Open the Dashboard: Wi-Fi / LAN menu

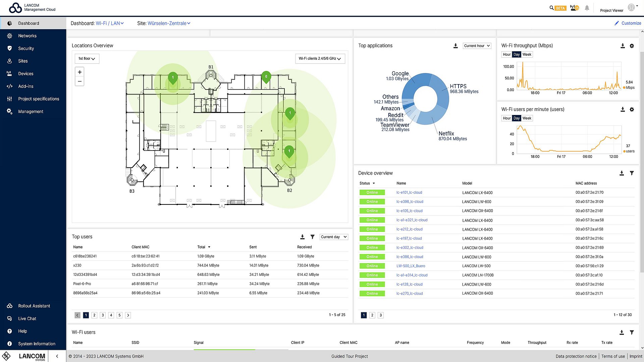tap(110, 23)
